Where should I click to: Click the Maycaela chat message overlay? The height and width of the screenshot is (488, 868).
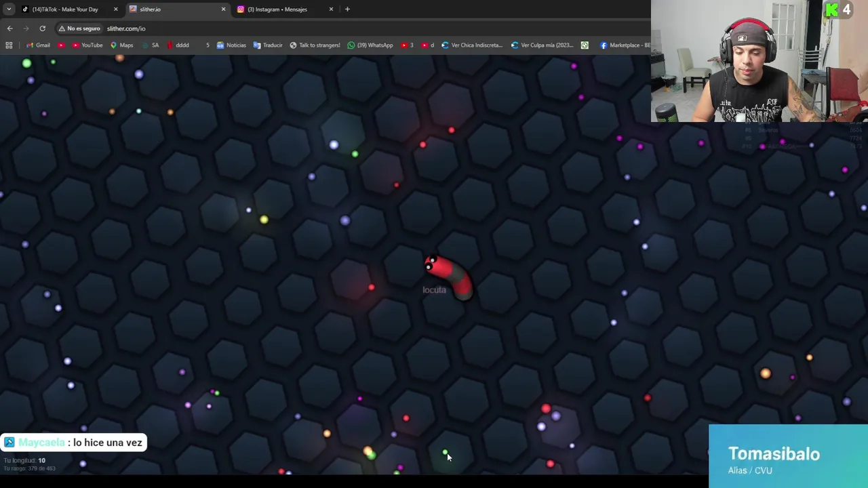coord(73,443)
